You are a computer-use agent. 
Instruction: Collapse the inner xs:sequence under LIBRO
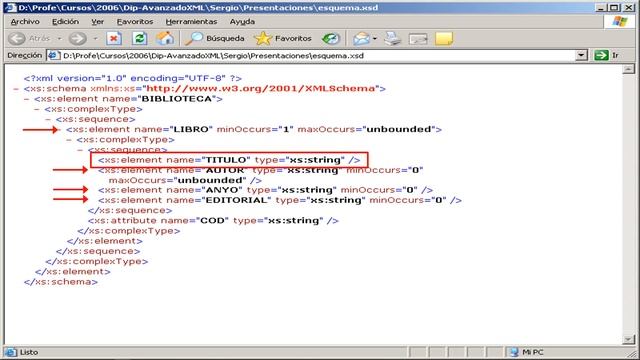coord(80,150)
